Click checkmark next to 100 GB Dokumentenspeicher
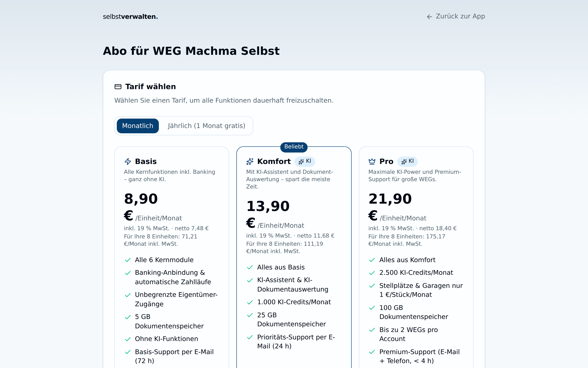588x368 pixels. tap(372, 308)
